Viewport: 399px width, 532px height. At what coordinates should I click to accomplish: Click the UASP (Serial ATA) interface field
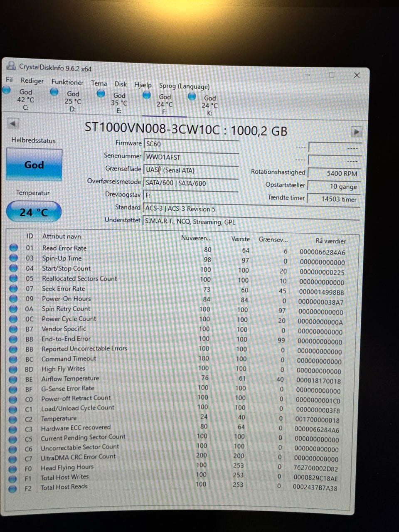pyautogui.click(x=191, y=170)
